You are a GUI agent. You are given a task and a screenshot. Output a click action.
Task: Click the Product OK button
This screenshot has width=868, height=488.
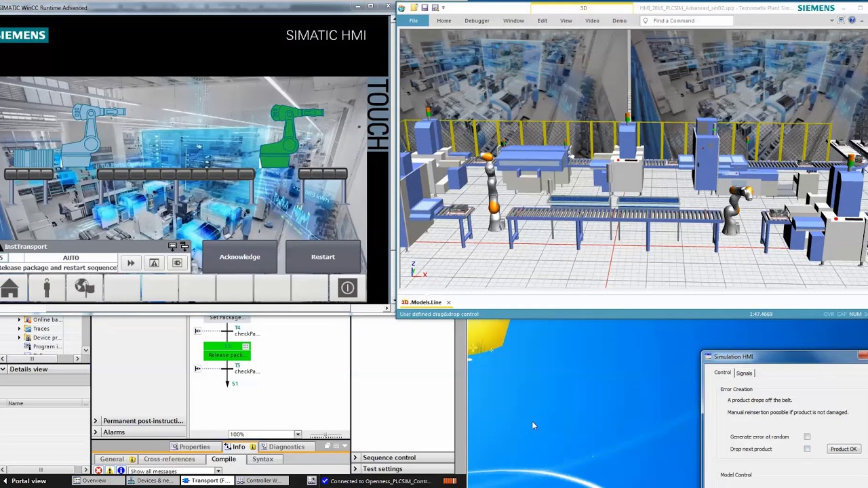tap(844, 449)
